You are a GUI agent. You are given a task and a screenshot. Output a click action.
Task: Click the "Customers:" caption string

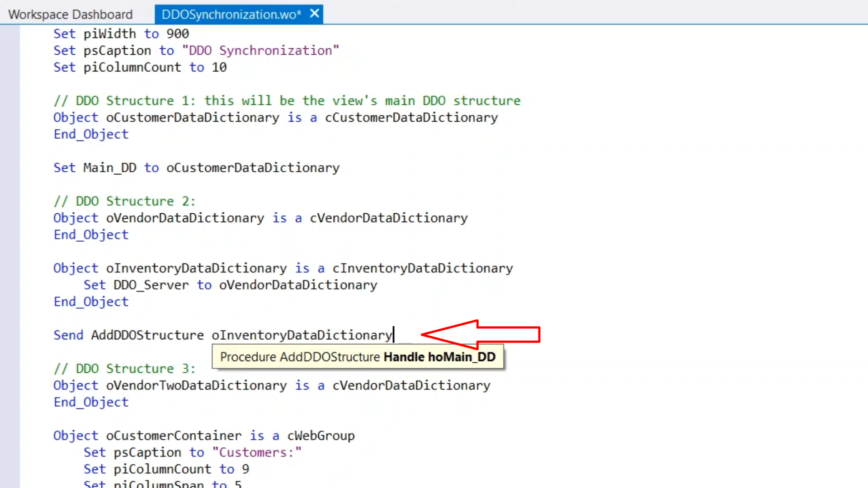[x=256, y=452]
